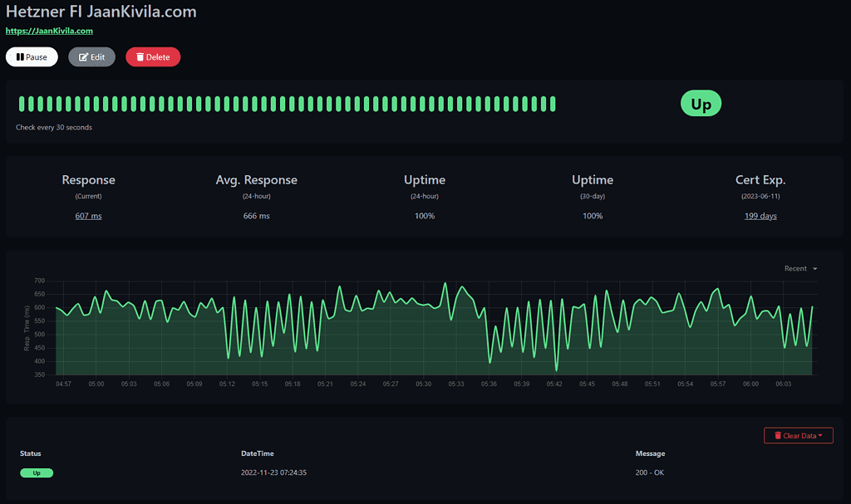The image size is (851, 504).
Task: Click the 06:03 label on chart axis
Action: click(x=783, y=384)
